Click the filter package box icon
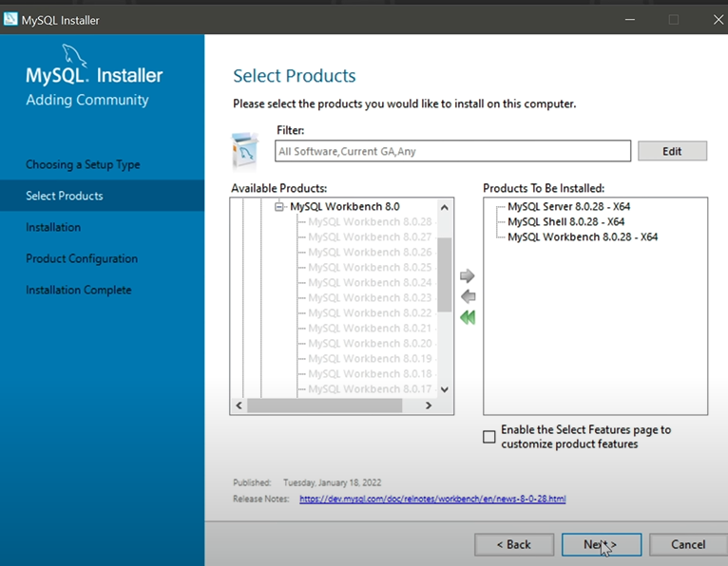Image resolution: width=728 pixels, height=566 pixels. [245, 151]
